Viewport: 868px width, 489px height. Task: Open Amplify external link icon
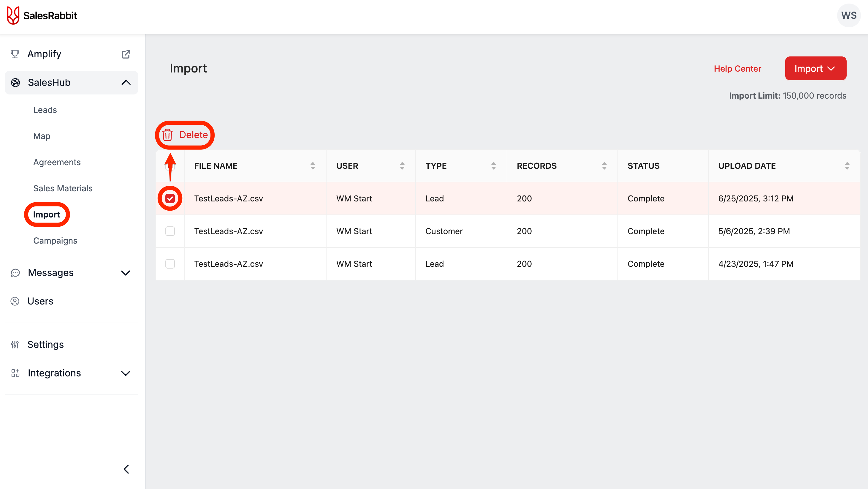coord(126,54)
